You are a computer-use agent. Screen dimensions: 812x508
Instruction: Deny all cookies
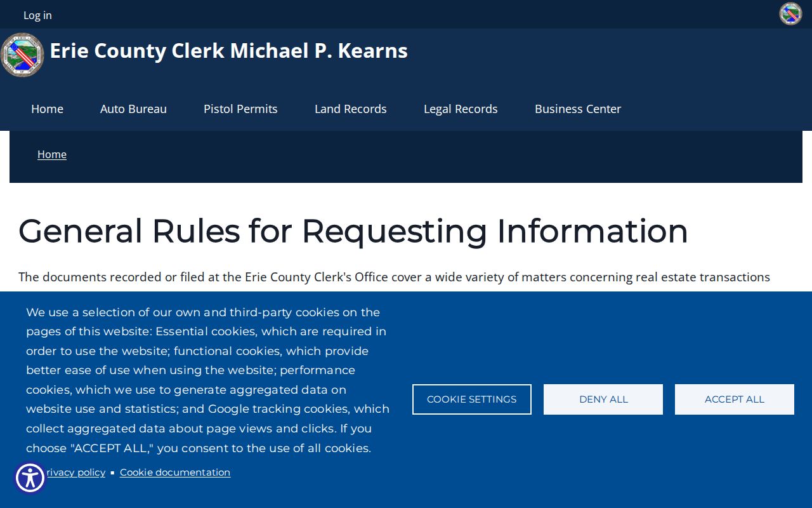click(x=603, y=399)
